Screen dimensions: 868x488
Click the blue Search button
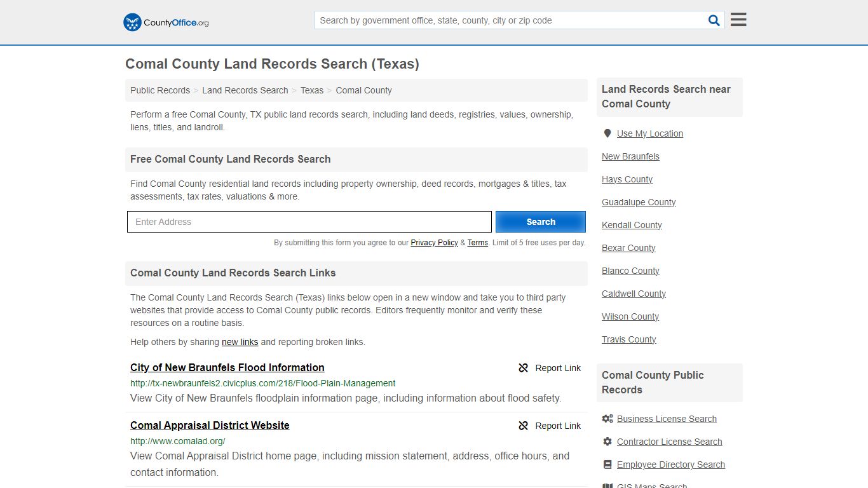pos(541,222)
